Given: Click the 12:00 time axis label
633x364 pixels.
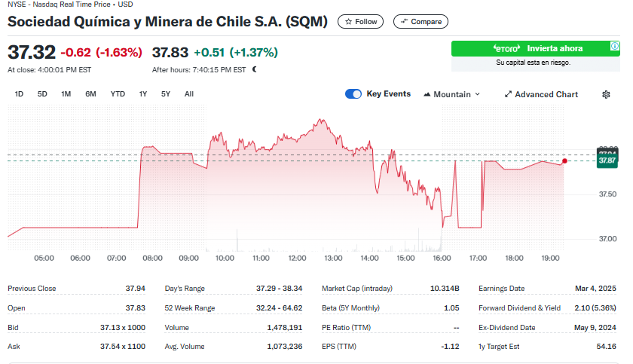Looking at the screenshot, I should pyautogui.click(x=297, y=258).
